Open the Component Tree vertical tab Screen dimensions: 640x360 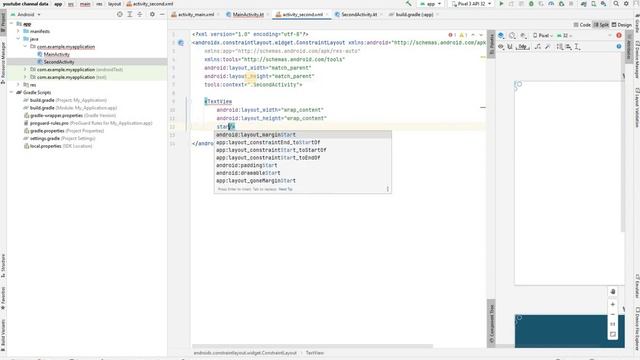point(491,324)
